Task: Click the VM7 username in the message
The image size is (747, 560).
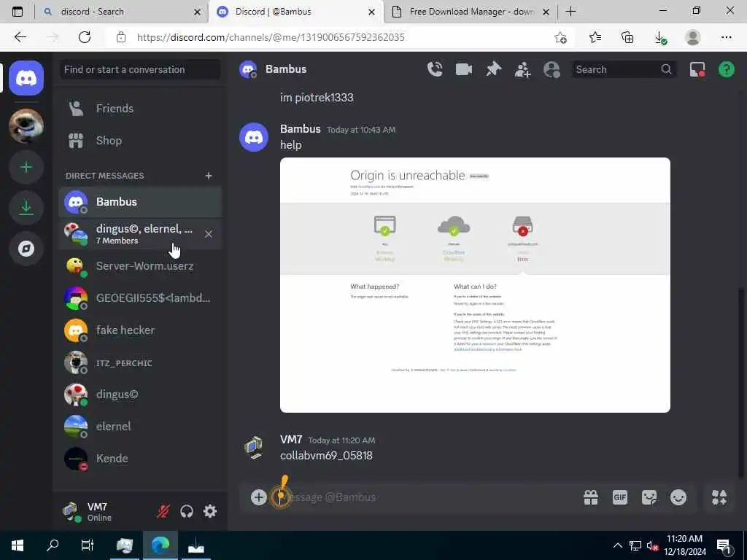Action: [x=291, y=440]
